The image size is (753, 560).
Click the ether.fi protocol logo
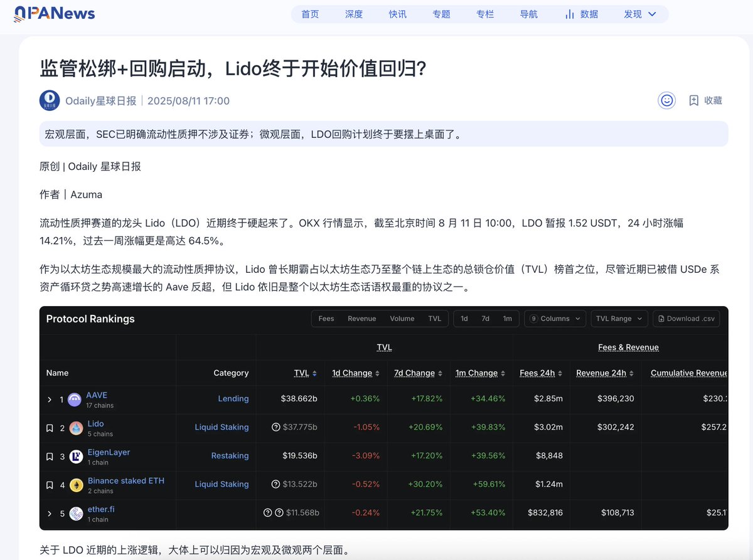pyautogui.click(x=76, y=514)
